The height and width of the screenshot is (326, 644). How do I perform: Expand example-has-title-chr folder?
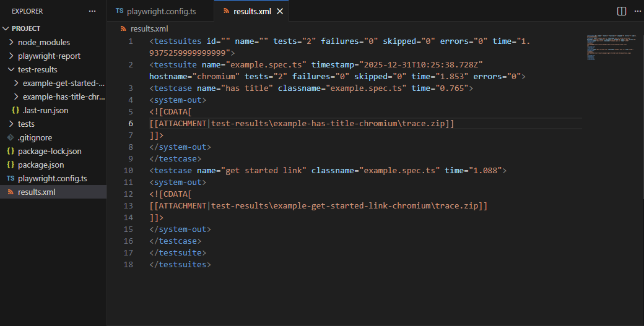pos(16,97)
